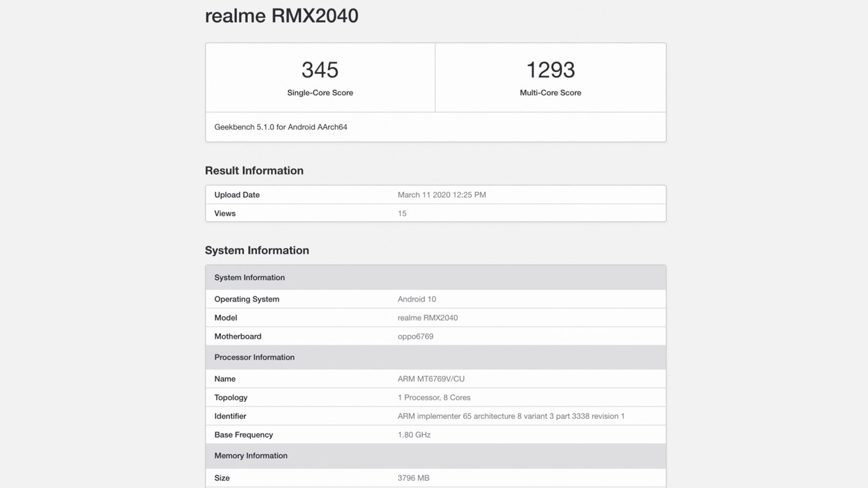868x488 pixels.
Task: Select the 1 Processor, 8 Cores value
Action: click(x=434, y=398)
